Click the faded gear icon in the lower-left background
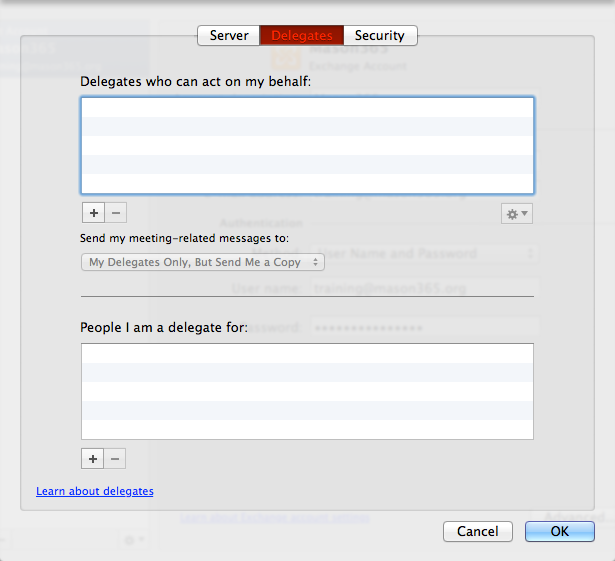 tap(133, 540)
